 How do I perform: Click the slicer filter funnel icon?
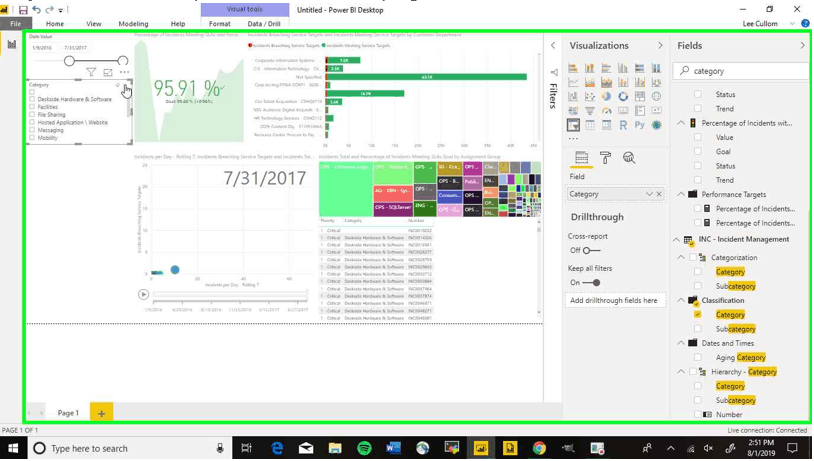(91, 72)
